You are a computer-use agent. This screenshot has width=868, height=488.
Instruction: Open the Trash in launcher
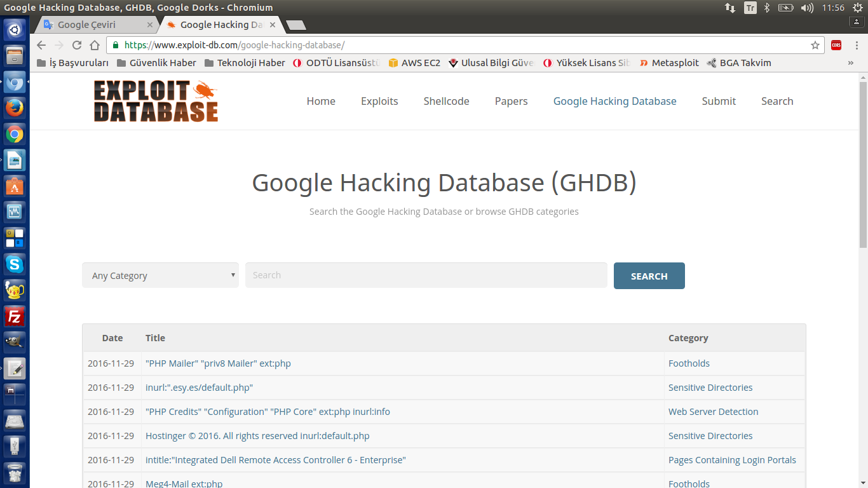click(15, 473)
